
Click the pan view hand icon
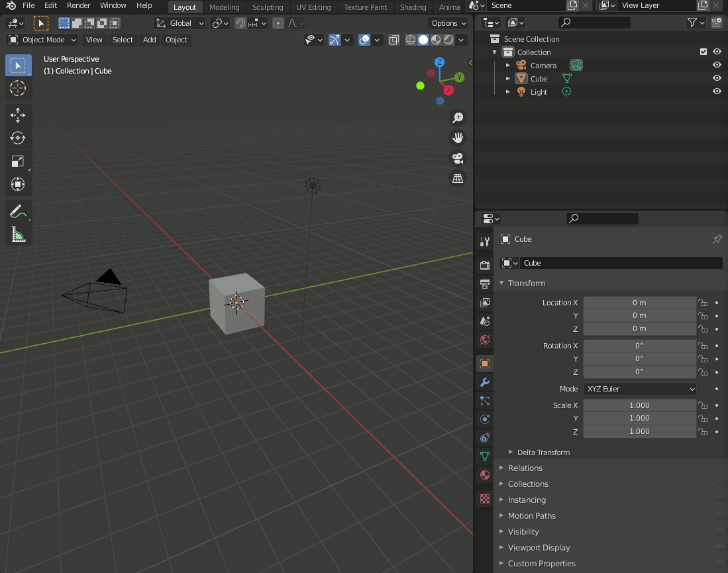click(458, 138)
